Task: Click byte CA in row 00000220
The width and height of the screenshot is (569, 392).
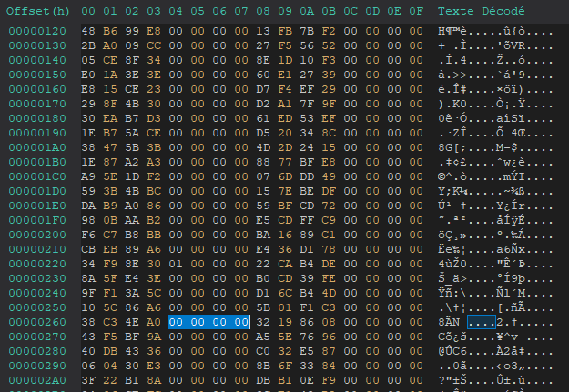Action: click(285, 264)
